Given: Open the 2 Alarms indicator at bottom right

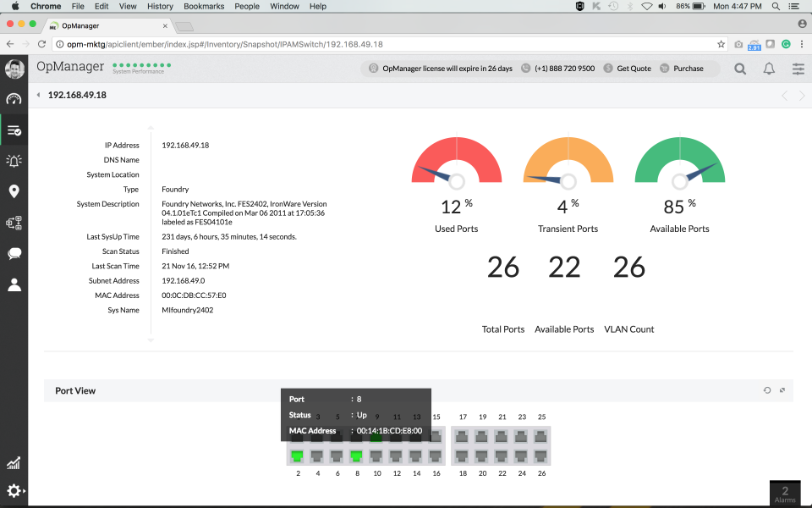Looking at the screenshot, I should tap(784, 492).
